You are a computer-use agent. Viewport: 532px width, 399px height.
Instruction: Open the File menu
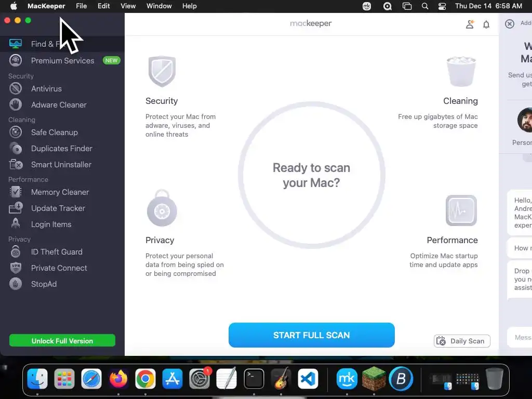(x=82, y=6)
